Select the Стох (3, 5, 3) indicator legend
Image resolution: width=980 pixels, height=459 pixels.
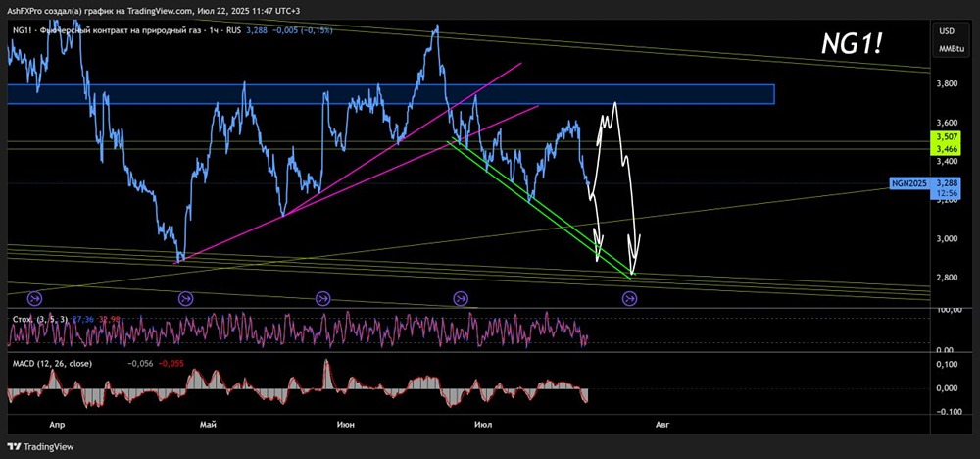tap(41, 319)
